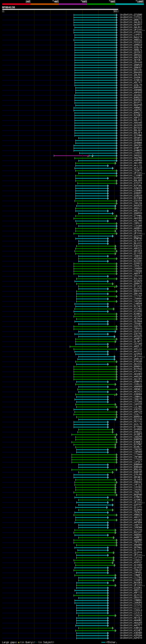Select the UniRef100_Q07LS9 label
146x644 pixels.
pos(131,168)
